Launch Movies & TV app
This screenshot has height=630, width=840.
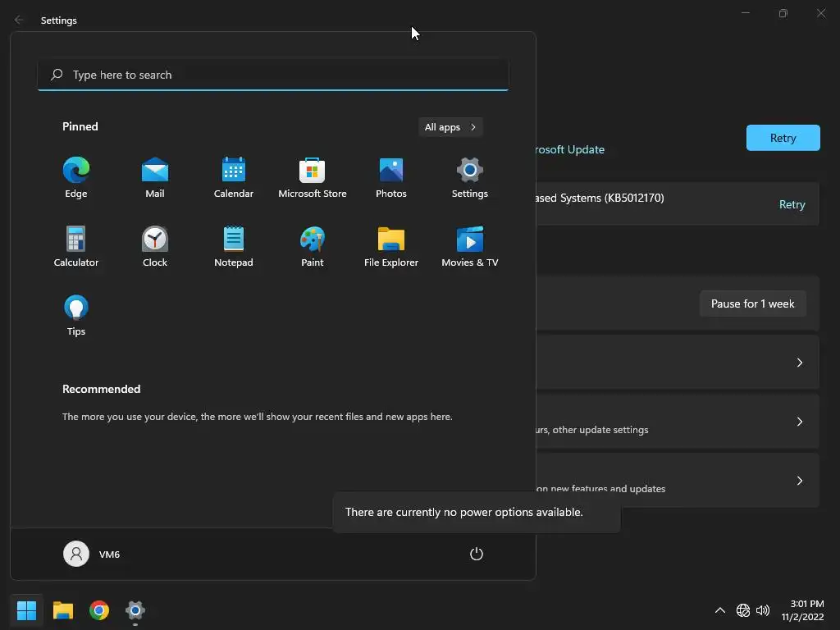pyautogui.click(x=470, y=246)
